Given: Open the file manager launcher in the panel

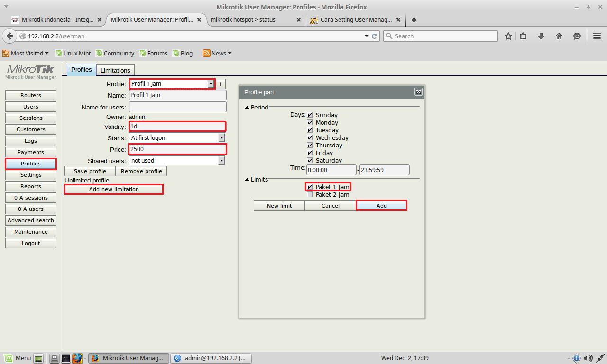Looking at the screenshot, I should pyautogui.click(x=55, y=358).
